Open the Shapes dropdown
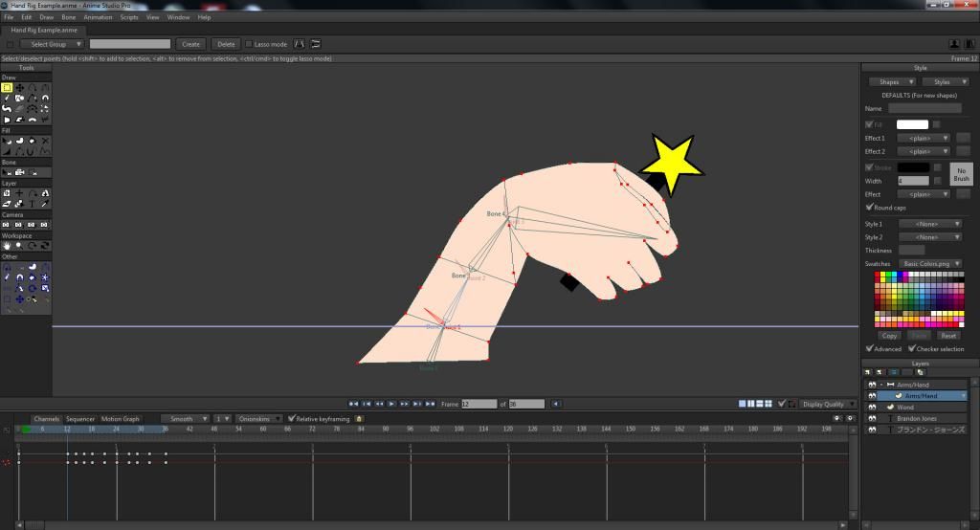 893,82
